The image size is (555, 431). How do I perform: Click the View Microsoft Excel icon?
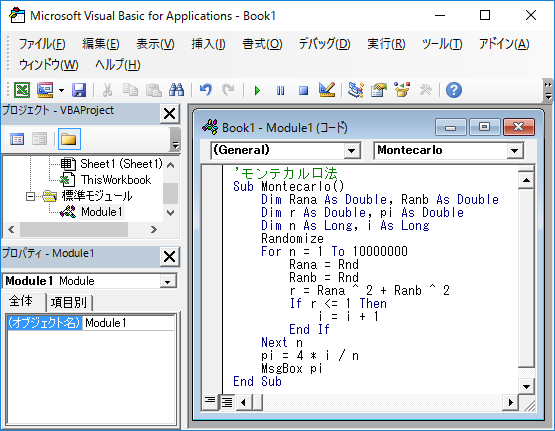coord(22,90)
